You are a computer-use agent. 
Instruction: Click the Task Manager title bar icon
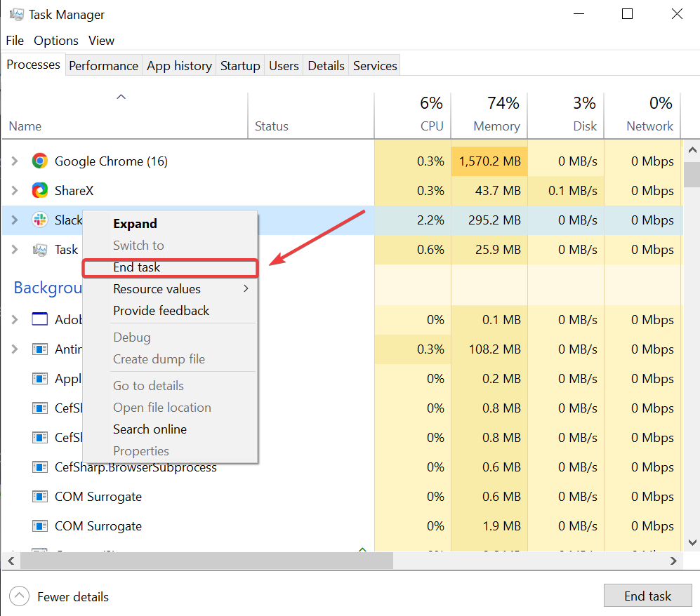point(15,14)
